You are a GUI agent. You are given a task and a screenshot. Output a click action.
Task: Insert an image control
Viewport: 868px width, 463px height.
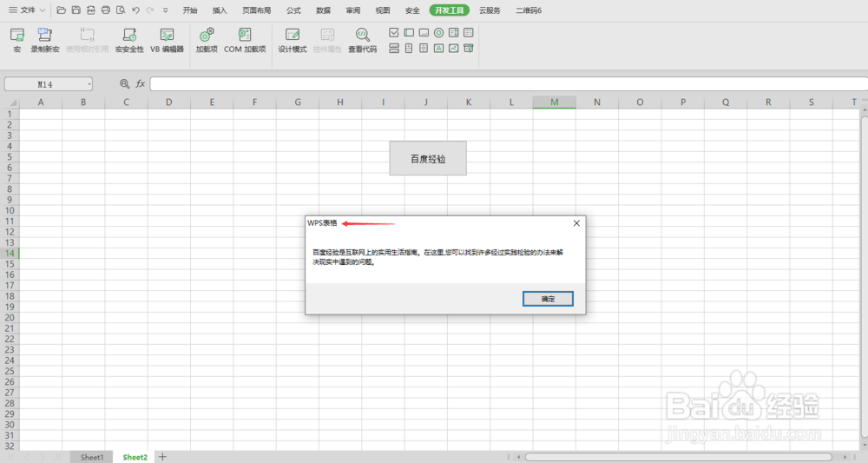(453, 48)
